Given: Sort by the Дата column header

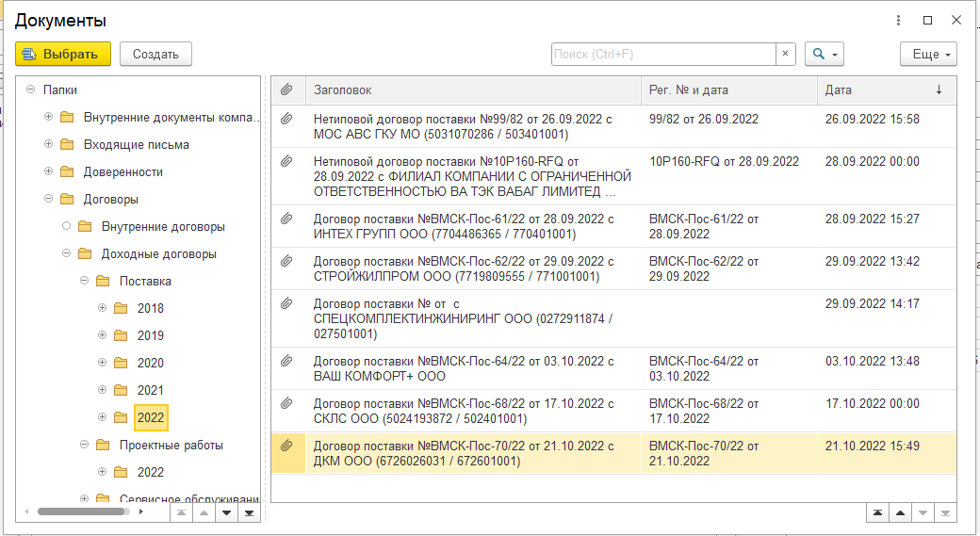Looking at the screenshot, I should point(887,89).
